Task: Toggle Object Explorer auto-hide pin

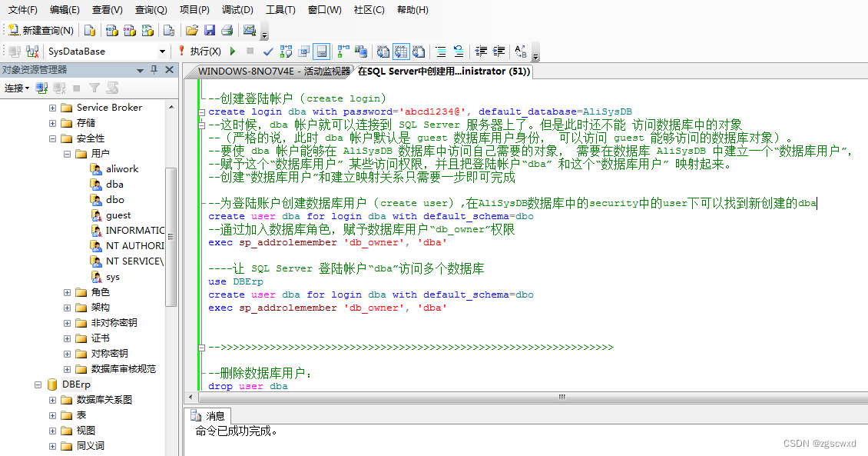Action: tap(154, 70)
